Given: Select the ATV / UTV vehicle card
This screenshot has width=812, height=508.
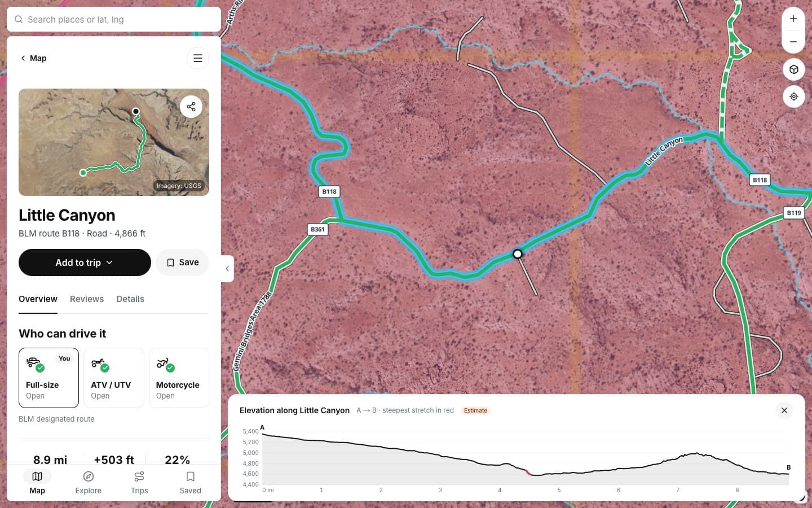Looking at the screenshot, I should pyautogui.click(x=114, y=378).
